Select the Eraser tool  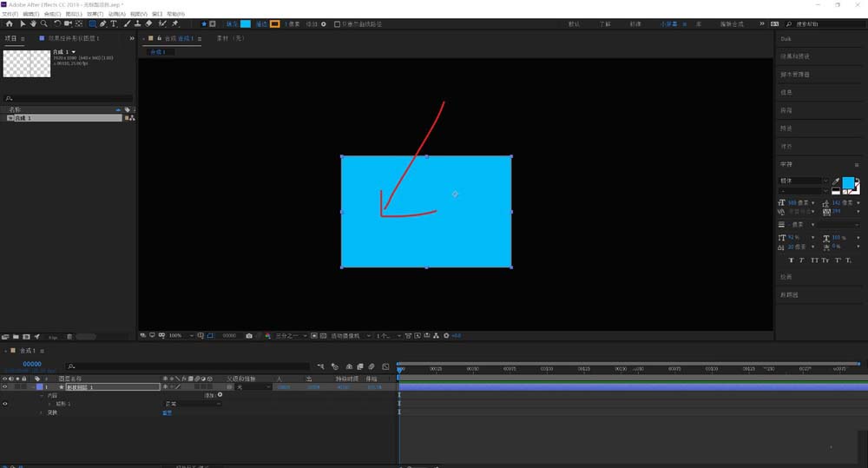click(149, 23)
